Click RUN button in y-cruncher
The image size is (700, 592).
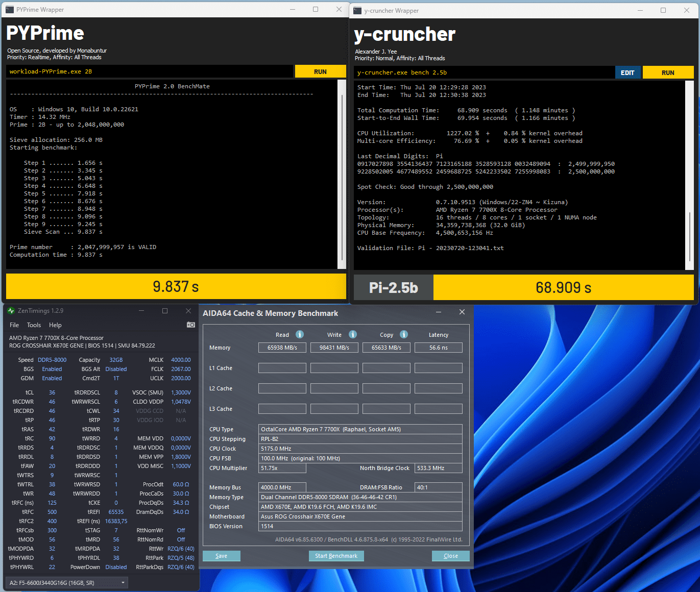pos(668,72)
